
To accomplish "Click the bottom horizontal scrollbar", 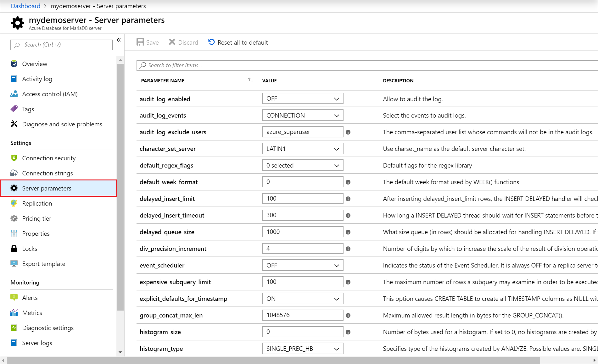I will pos(274,360).
